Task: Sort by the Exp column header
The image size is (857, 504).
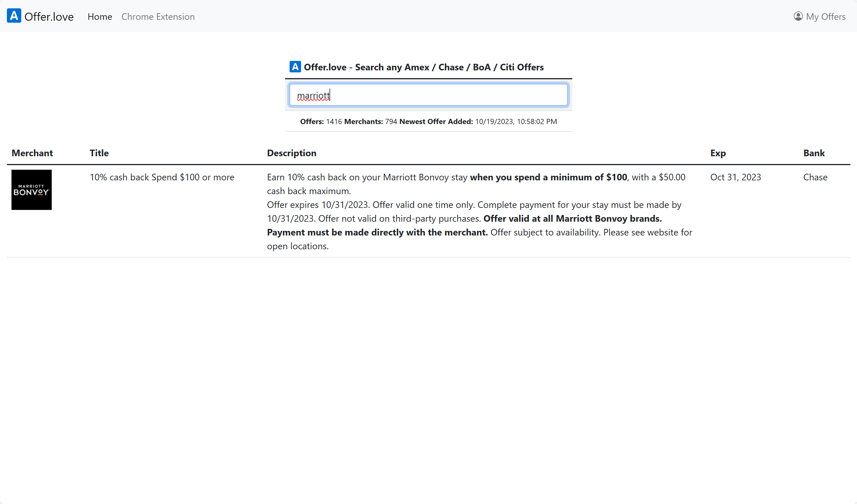Action: (718, 153)
